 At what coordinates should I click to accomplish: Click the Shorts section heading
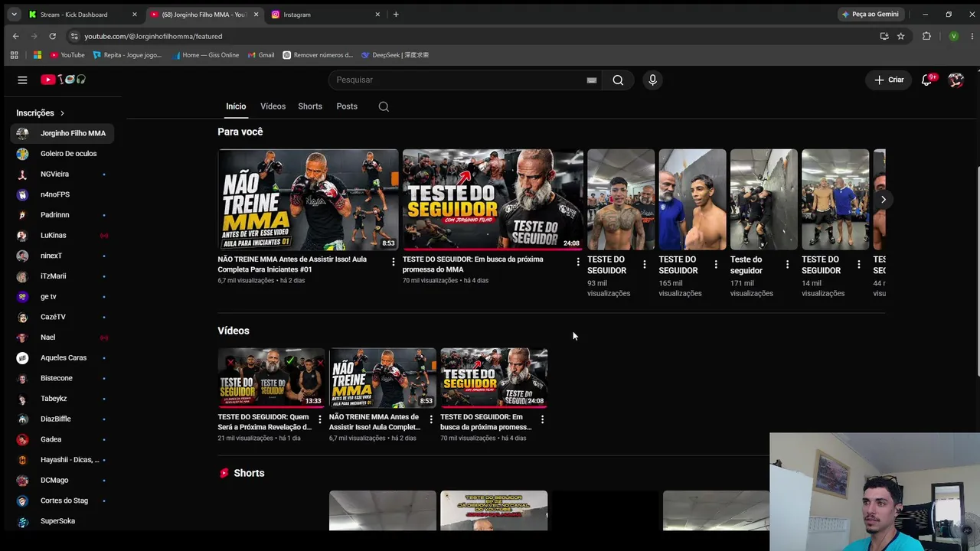click(249, 474)
